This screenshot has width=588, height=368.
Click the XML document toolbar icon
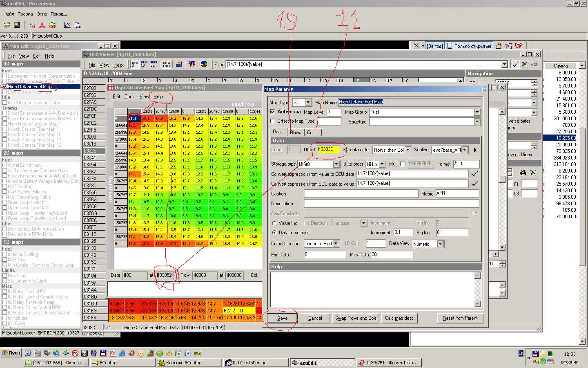(x=78, y=25)
